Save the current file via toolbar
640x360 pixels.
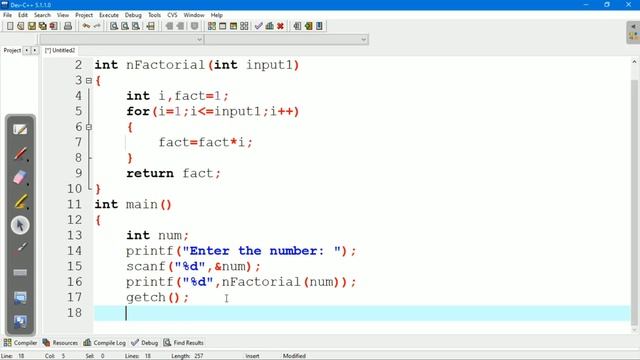pos(32,26)
